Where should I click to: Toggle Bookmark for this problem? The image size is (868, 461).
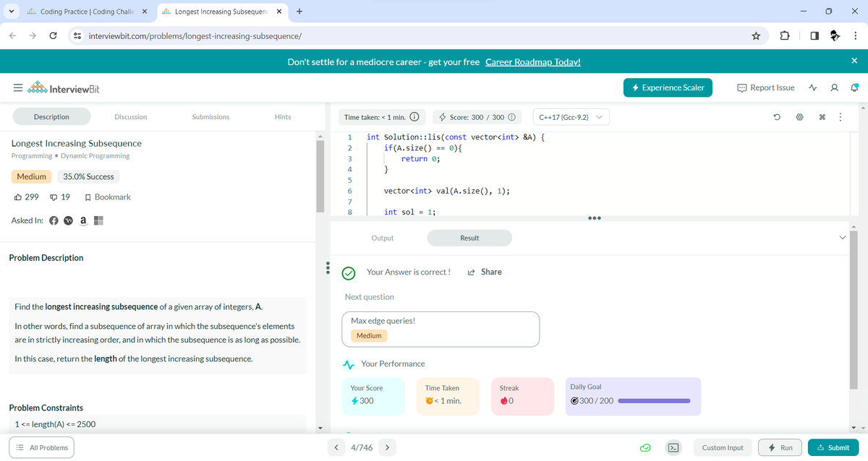tap(108, 197)
